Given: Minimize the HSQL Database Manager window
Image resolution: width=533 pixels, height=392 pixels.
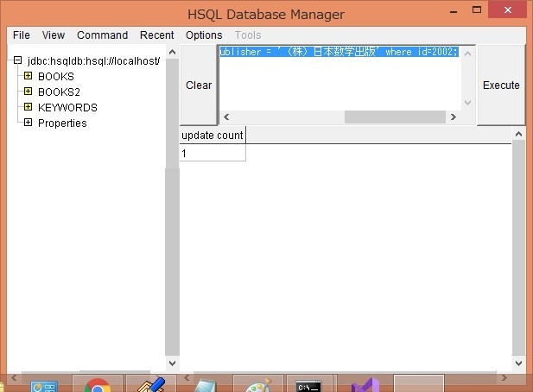Looking at the screenshot, I should 454,11.
